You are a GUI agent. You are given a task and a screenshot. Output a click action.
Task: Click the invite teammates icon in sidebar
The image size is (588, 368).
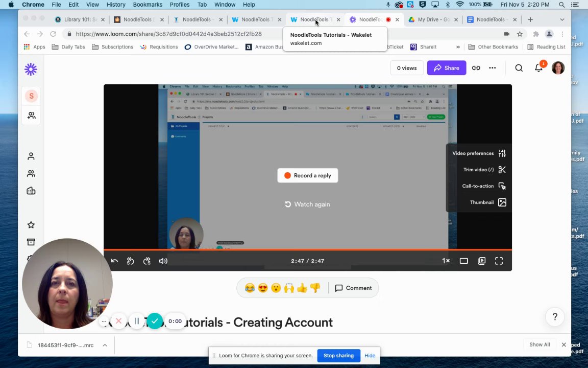coord(31,116)
